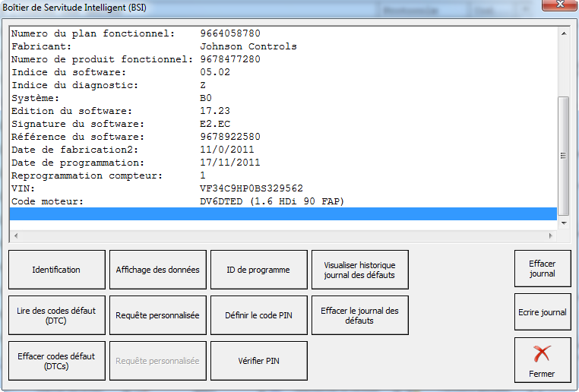Image resolution: width=579 pixels, height=392 pixels.
Task: Select 'Numero du plan fonctionnel:' row
Action: click(283, 33)
